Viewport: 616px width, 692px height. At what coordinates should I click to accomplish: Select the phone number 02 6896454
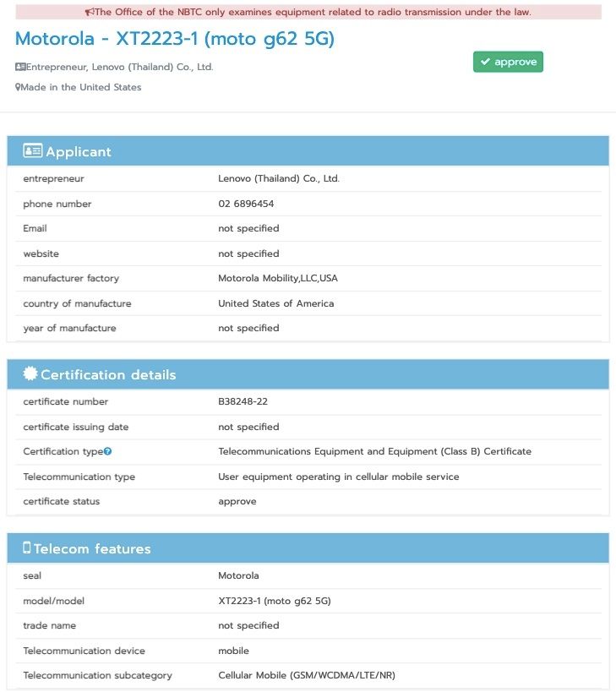[x=246, y=204]
